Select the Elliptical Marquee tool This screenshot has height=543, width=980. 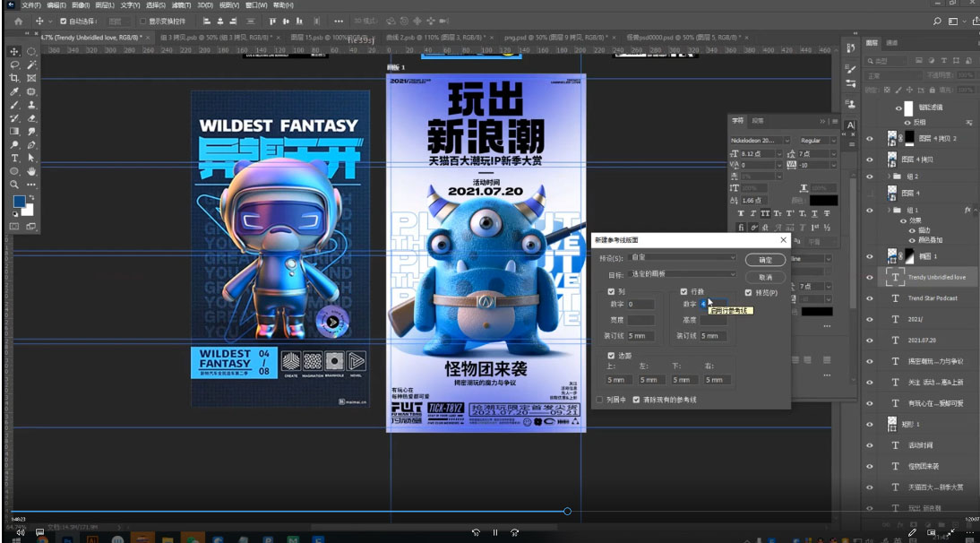click(31, 51)
